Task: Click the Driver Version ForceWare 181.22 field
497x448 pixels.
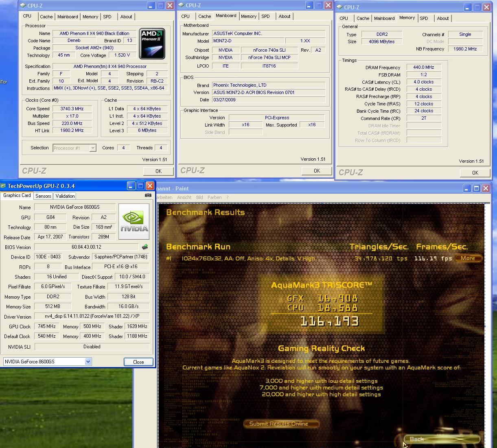Action: (x=92, y=316)
